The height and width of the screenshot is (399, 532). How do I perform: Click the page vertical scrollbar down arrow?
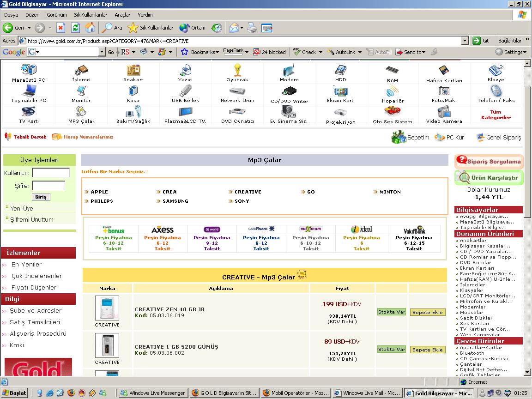pos(527,372)
